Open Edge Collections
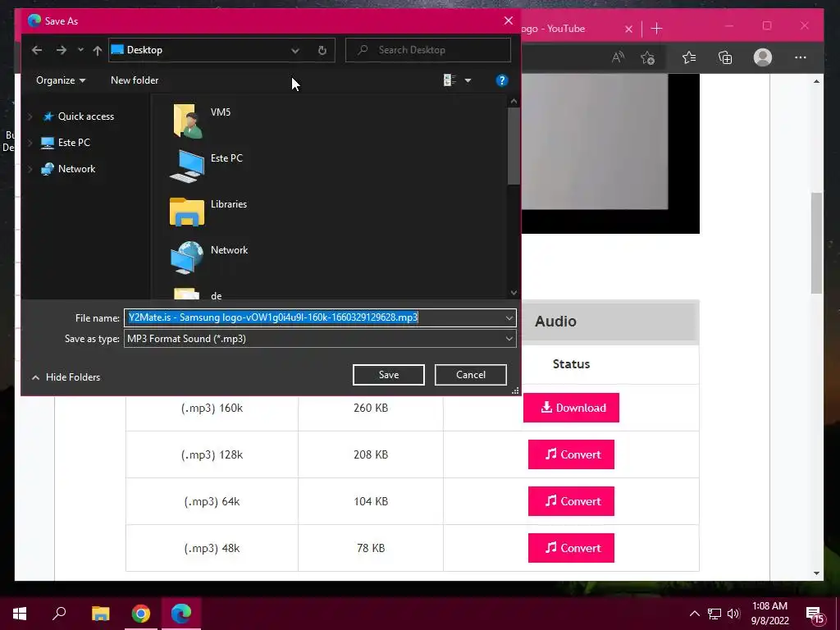 (x=725, y=57)
